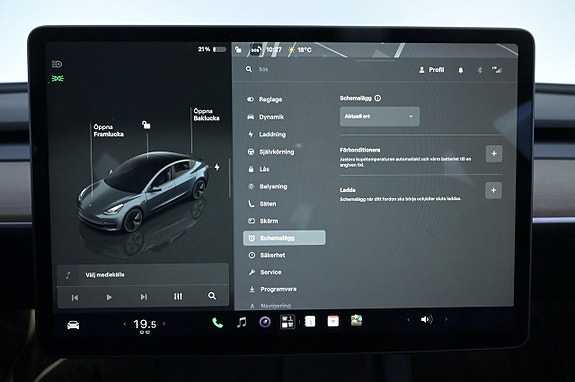575x382 pixels.
Task: Open notifications bell icon
Action: click(x=461, y=70)
